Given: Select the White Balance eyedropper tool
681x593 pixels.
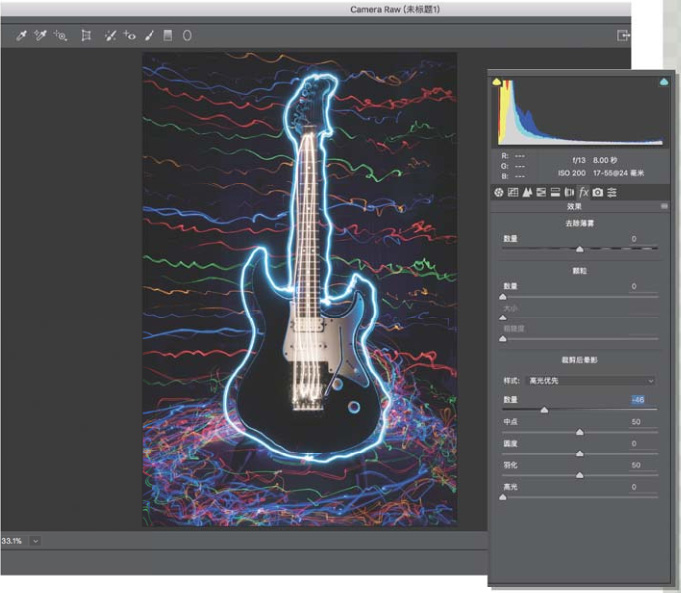Looking at the screenshot, I should pos(21,35).
